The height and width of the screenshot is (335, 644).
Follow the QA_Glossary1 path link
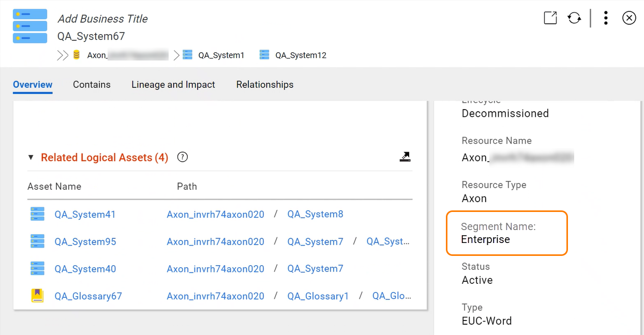[x=318, y=296]
